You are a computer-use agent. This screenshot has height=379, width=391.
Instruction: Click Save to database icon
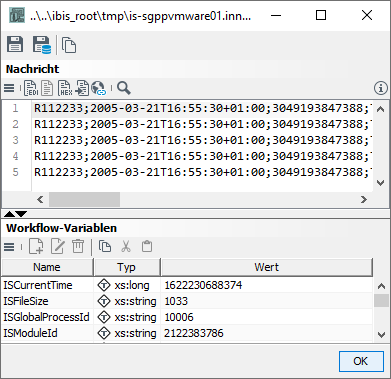(x=42, y=44)
